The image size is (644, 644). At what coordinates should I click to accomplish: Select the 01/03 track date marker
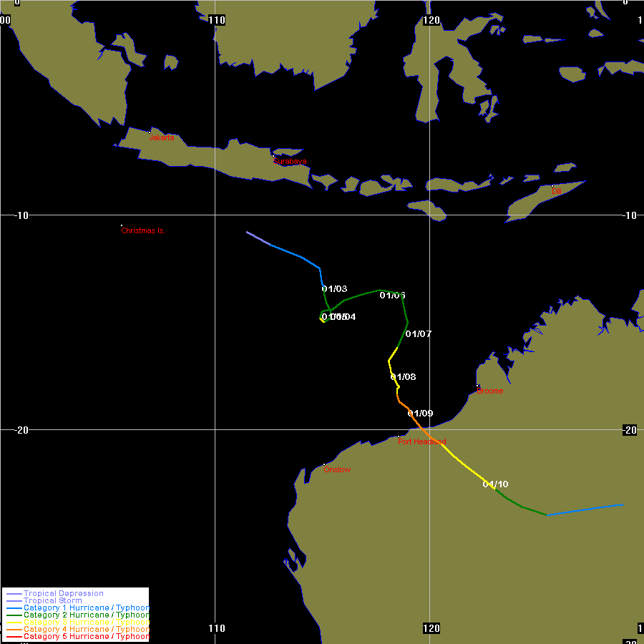pos(334,289)
